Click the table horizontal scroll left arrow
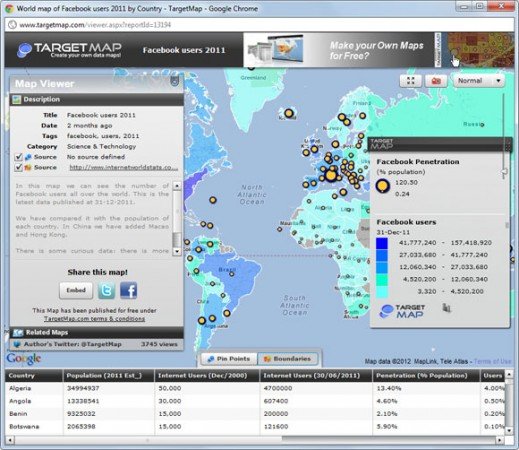 point(9,440)
